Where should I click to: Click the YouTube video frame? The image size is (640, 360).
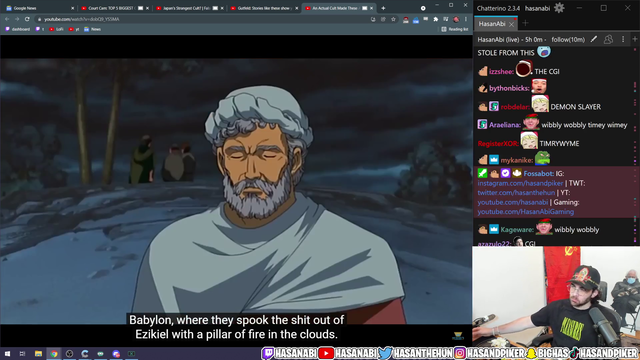tap(236, 191)
